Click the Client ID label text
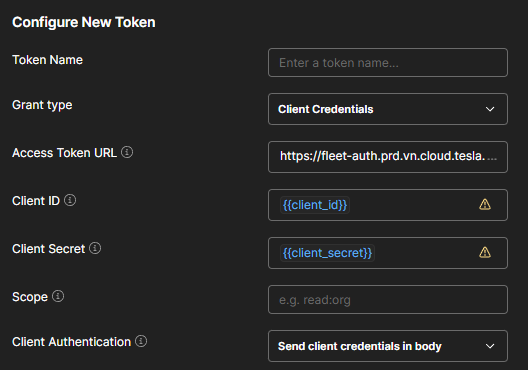The image size is (528, 370). pyautogui.click(x=36, y=201)
